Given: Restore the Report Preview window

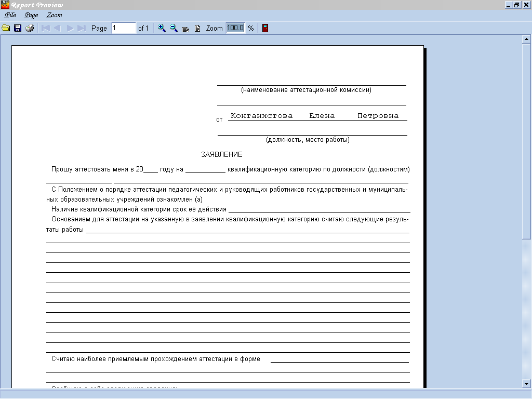Looking at the screenshot, I should [x=517, y=5].
